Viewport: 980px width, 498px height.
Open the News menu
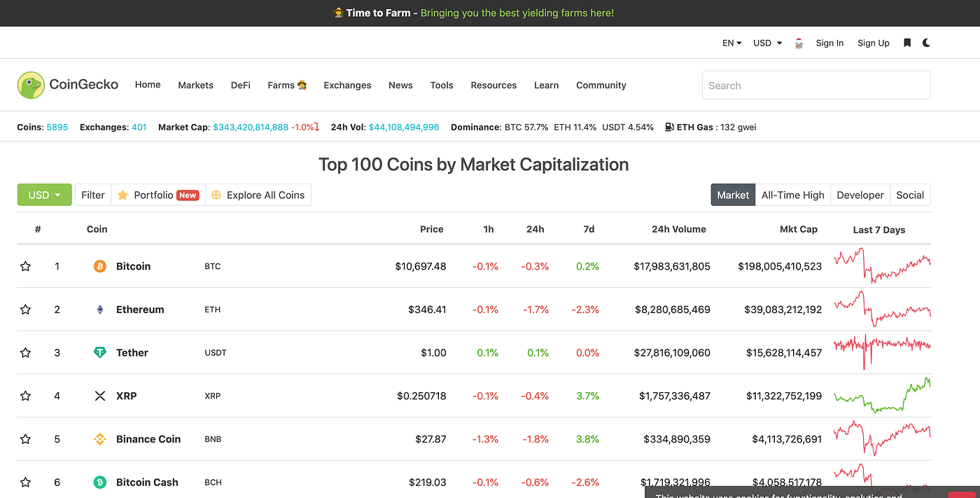click(x=400, y=85)
